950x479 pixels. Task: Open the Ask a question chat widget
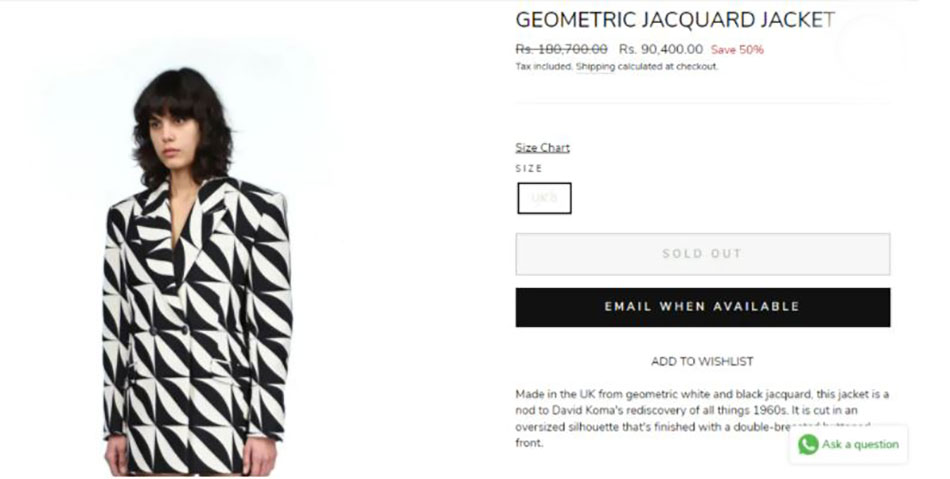click(848, 444)
